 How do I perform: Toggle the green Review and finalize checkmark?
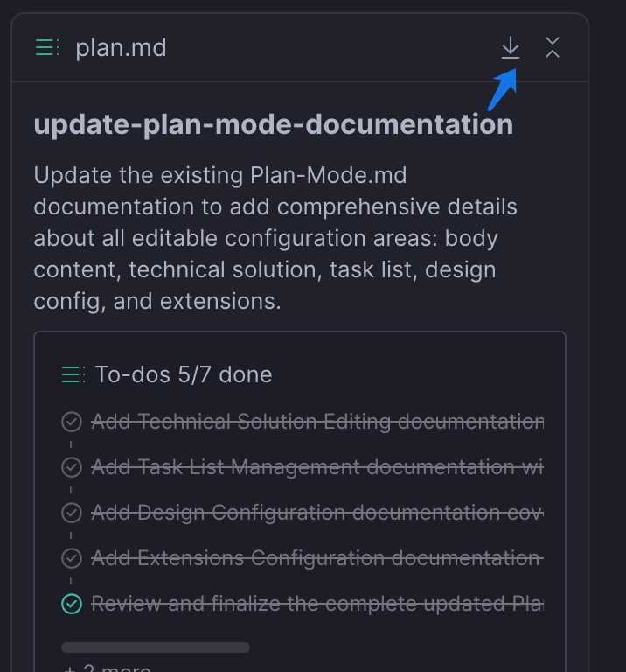point(72,604)
